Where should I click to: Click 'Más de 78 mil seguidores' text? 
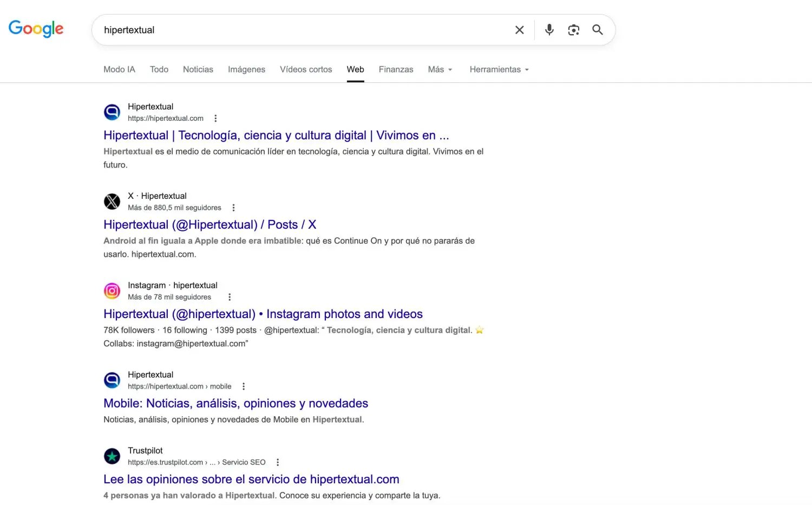point(169,297)
